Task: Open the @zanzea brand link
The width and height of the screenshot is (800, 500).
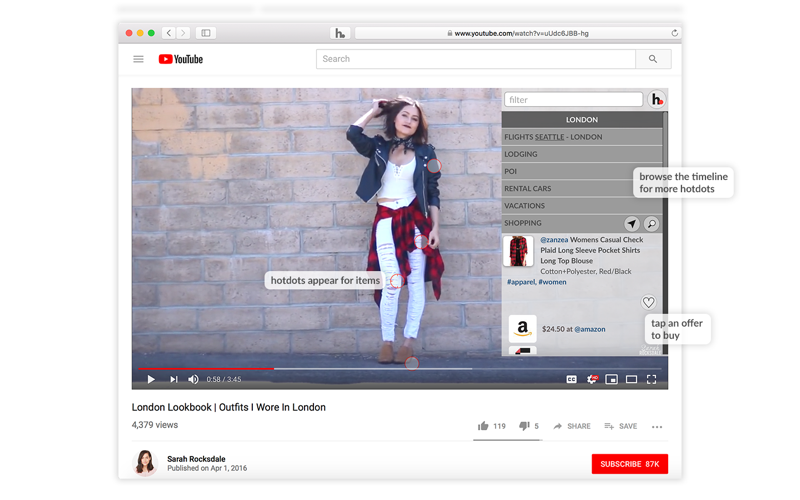Action: (554, 239)
